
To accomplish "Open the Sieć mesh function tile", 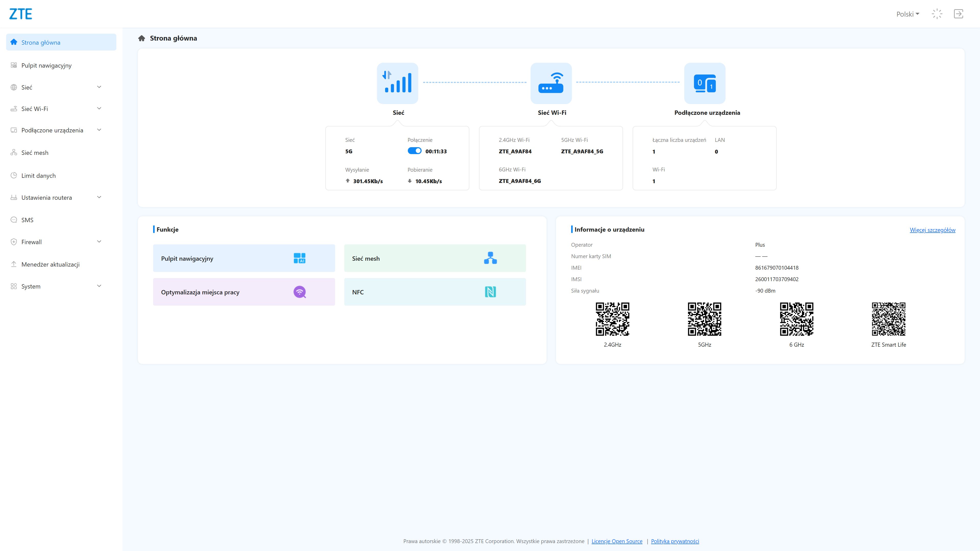I will click(x=435, y=258).
